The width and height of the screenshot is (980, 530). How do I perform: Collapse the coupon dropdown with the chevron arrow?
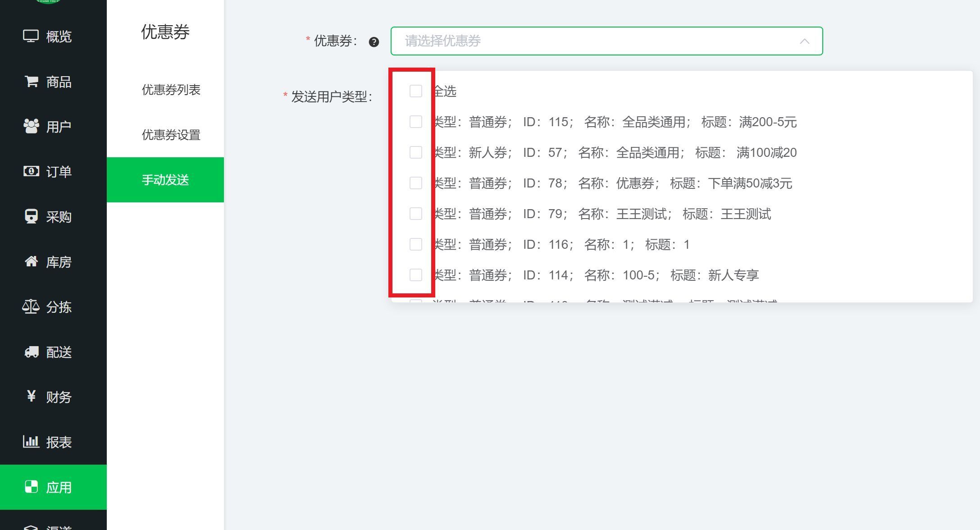click(804, 41)
